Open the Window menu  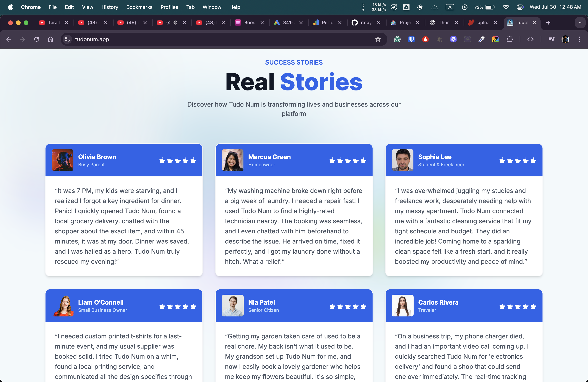(212, 7)
